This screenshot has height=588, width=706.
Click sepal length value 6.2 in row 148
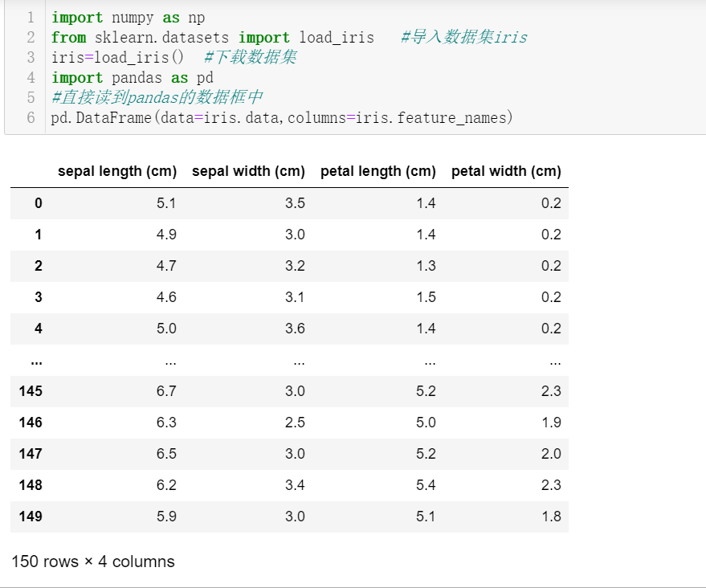[166, 485]
